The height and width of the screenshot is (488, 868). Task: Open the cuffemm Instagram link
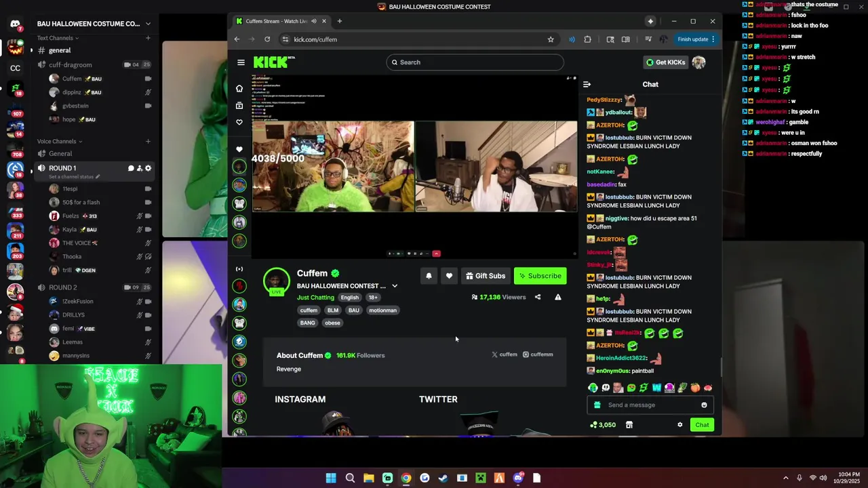(x=538, y=354)
